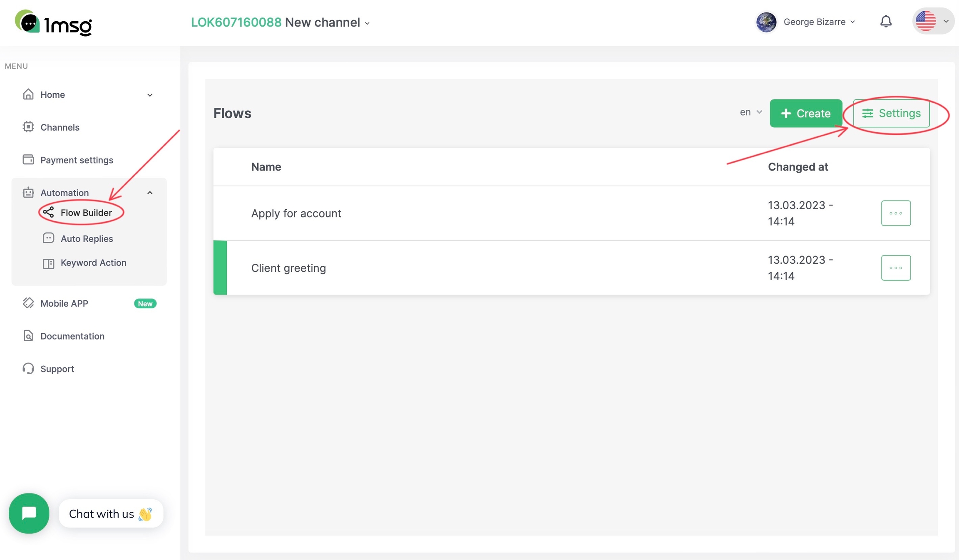Screen dimensions: 959x560
Task: Click the notification bell icon
Action: pyautogui.click(x=886, y=21)
